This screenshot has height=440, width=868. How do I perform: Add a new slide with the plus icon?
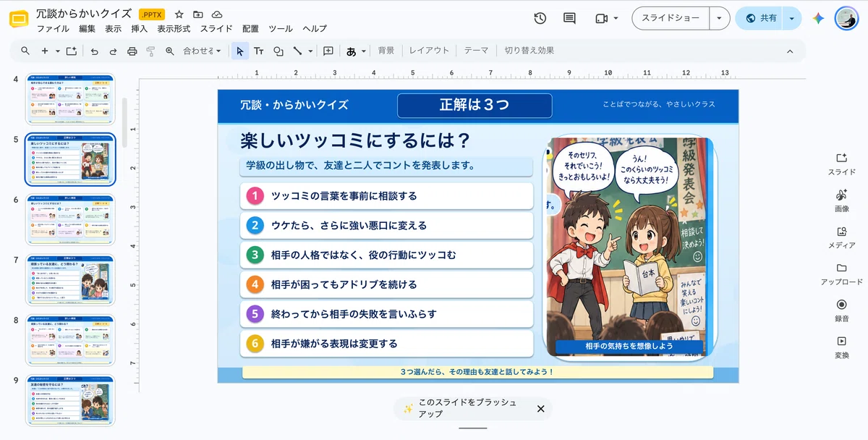click(45, 51)
